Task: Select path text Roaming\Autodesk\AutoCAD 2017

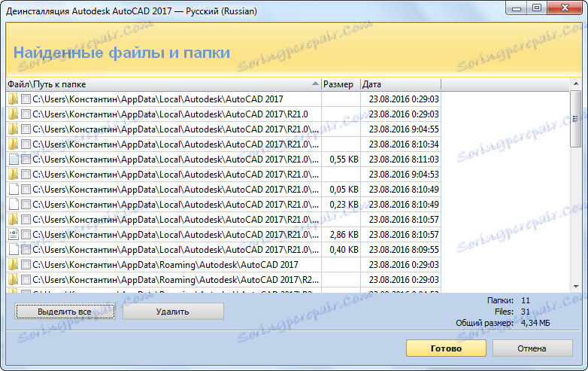Action: pyautogui.click(x=165, y=264)
